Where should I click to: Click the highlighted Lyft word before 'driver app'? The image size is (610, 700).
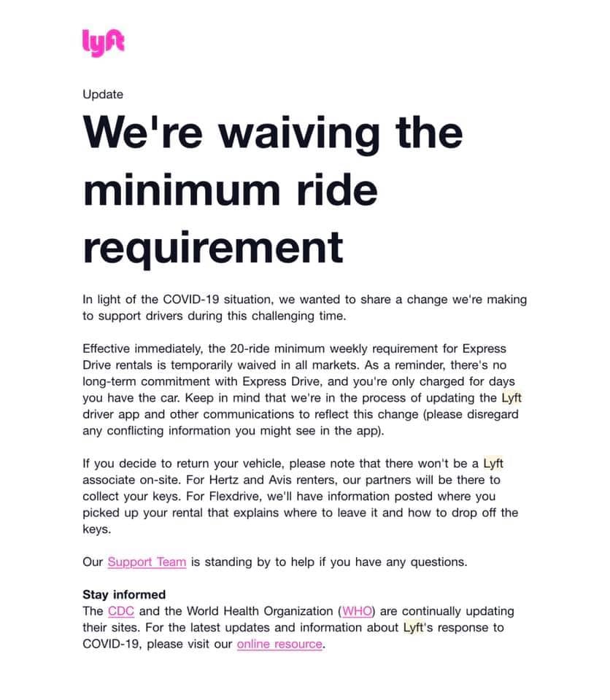click(x=511, y=398)
